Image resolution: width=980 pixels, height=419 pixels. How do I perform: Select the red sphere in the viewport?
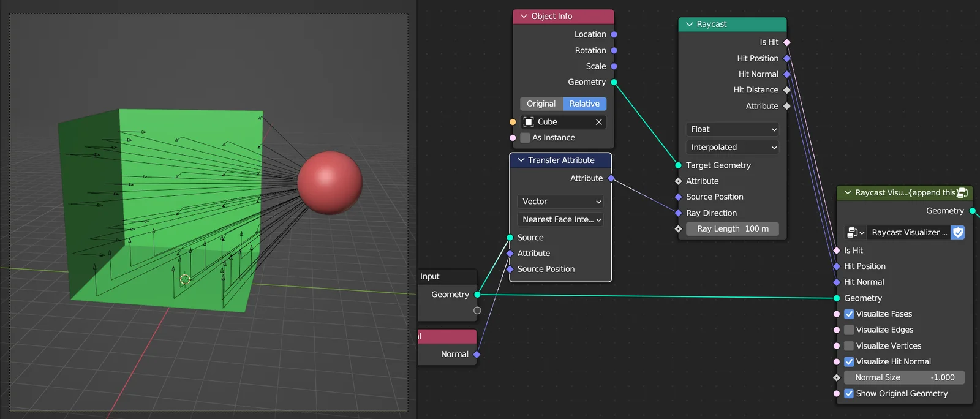coord(330,183)
